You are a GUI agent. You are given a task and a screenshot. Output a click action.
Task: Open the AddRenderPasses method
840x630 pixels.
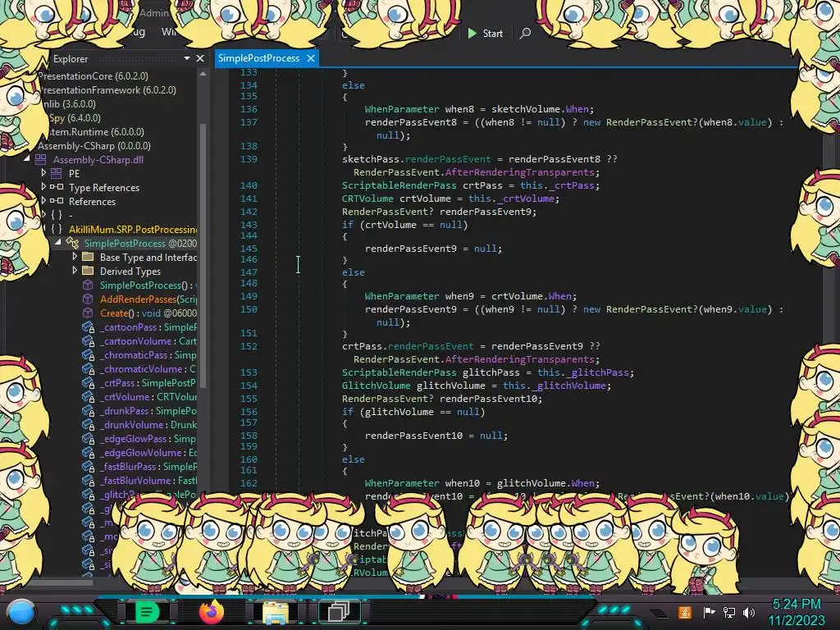(x=148, y=299)
